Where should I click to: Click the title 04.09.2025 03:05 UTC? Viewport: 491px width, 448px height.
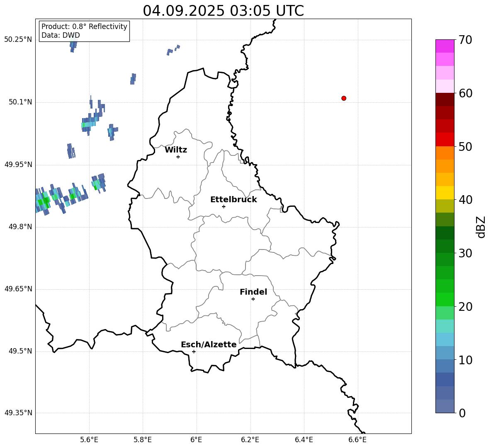pos(223,11)
